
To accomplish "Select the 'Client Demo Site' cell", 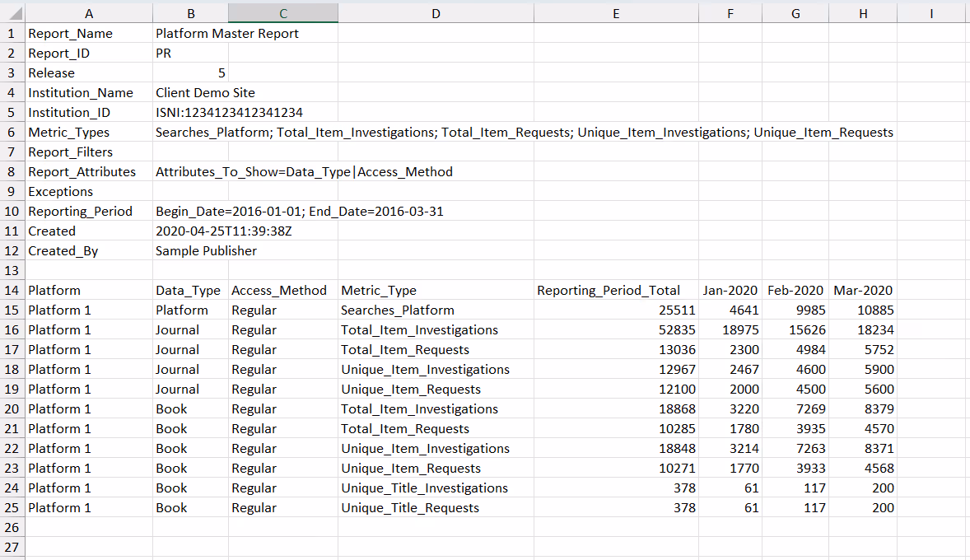I will (x=205, y=93).
